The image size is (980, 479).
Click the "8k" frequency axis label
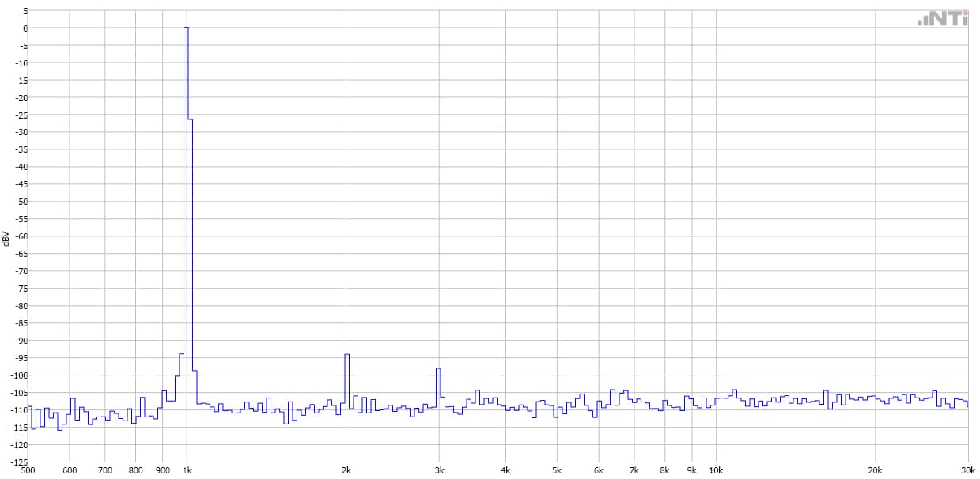[x=665, y=470]
